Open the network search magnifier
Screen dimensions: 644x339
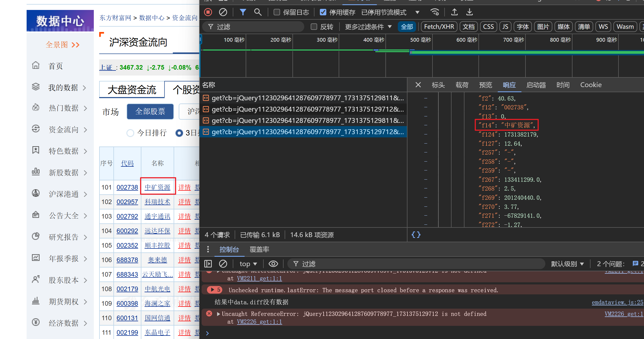[258, 12]
